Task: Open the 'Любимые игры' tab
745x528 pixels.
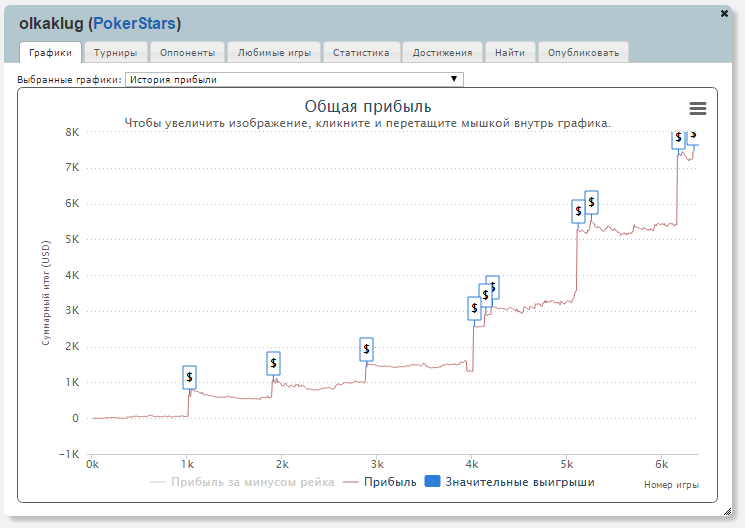Action: coord(274,52)
